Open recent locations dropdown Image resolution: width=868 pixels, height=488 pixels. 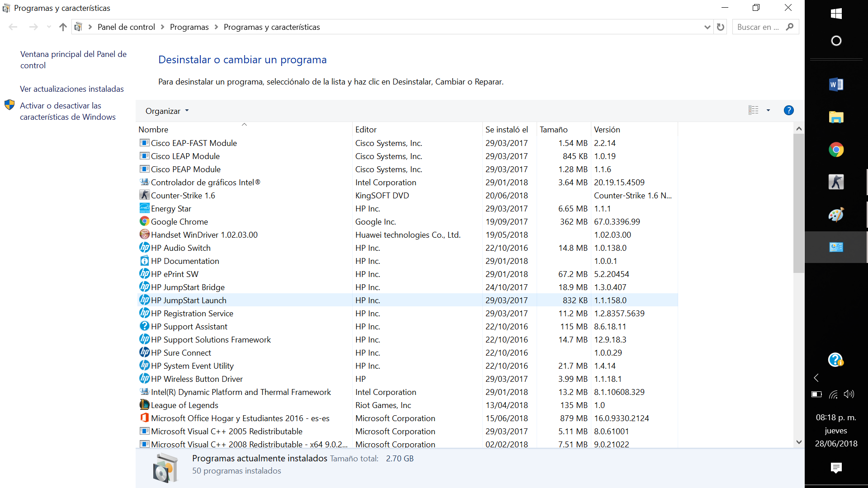pyautogui.click(x=49, y=27)
